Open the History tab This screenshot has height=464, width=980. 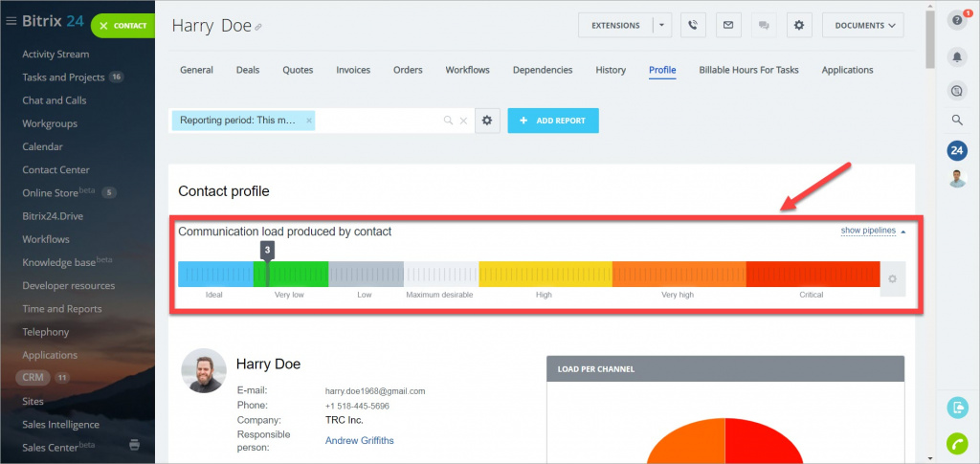click(611, 70)
